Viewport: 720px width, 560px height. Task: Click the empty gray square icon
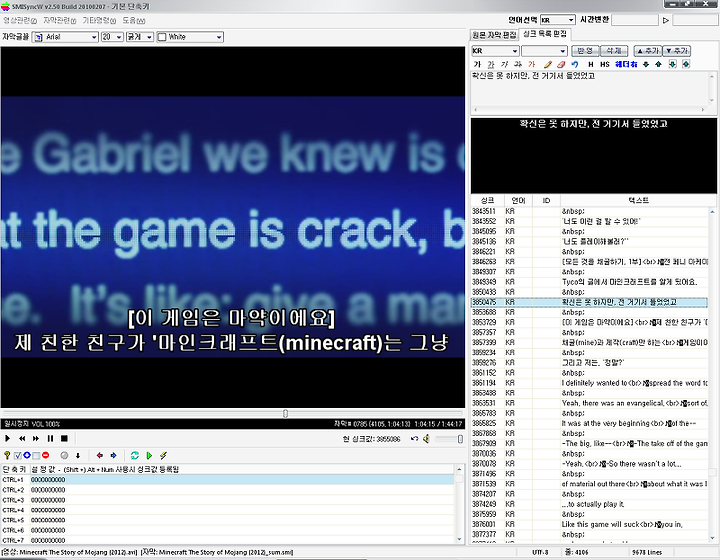pyautogui.click(x=36, y=455)
